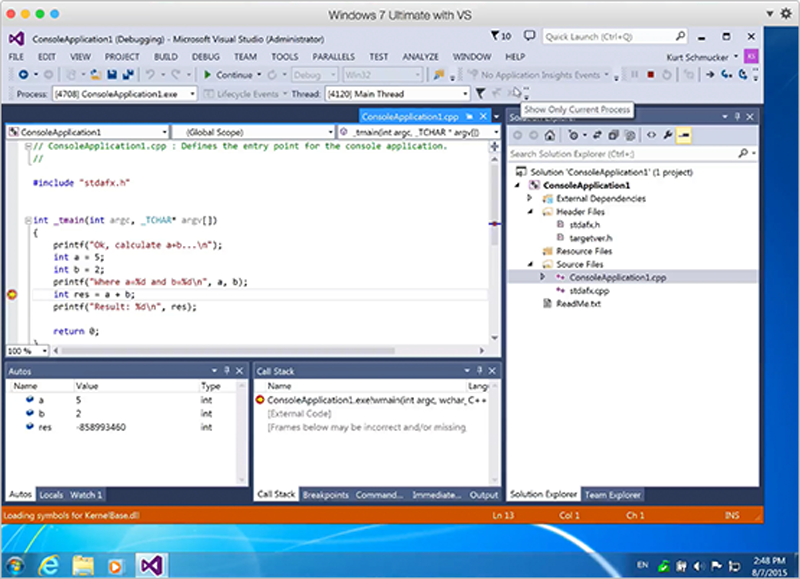The image size is (800, 579).
Task: Click the Save All icon
Action: coord(128,74)
